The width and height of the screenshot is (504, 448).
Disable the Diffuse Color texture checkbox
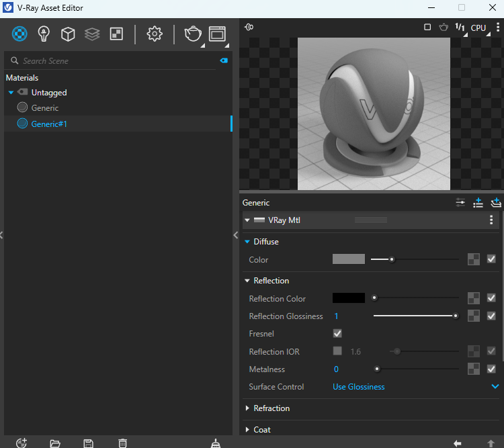(x=491, y=259)
